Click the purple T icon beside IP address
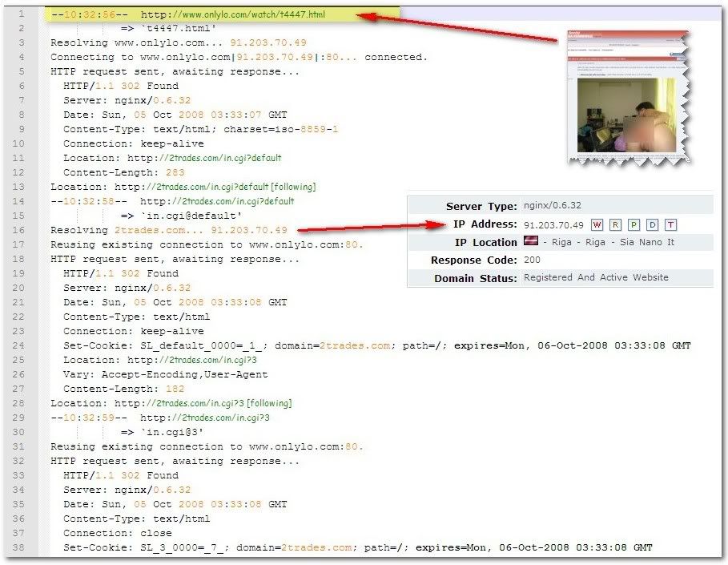Viewport: 728px width, 565px height. tap(670, 225)
